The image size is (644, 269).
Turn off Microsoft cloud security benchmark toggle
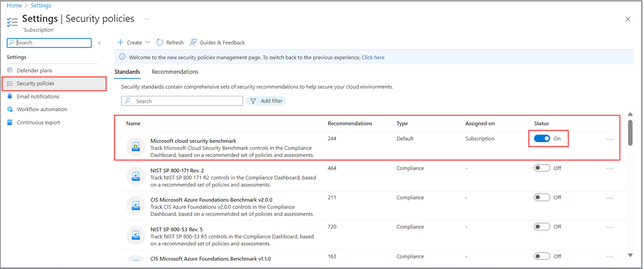pos(542,138)
